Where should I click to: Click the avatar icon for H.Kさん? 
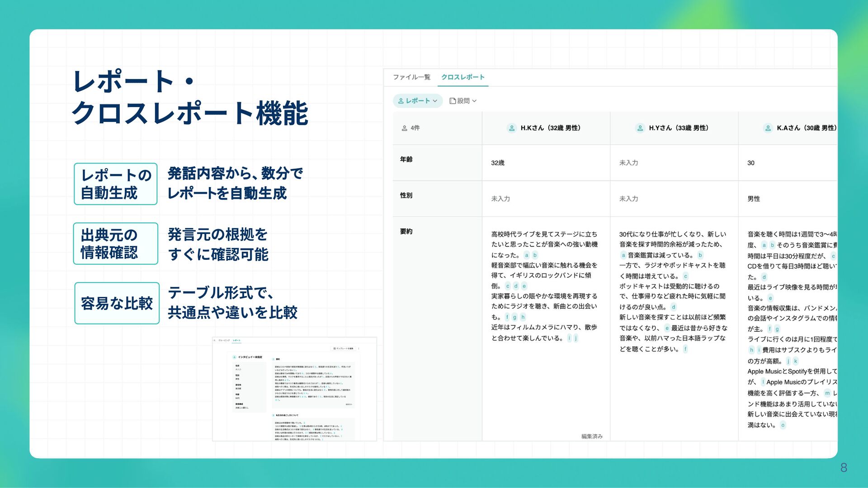click(512, 128)
